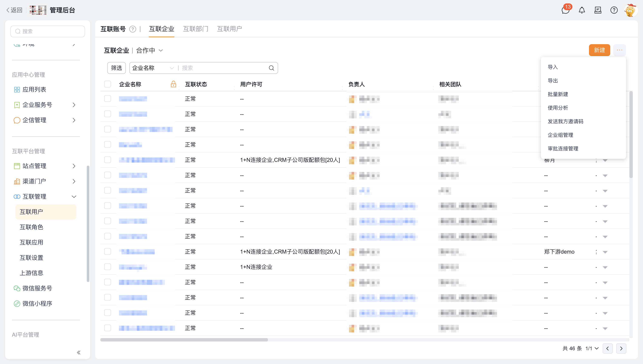Open 微信服务号 in sidebar

[x=37, y=288]
